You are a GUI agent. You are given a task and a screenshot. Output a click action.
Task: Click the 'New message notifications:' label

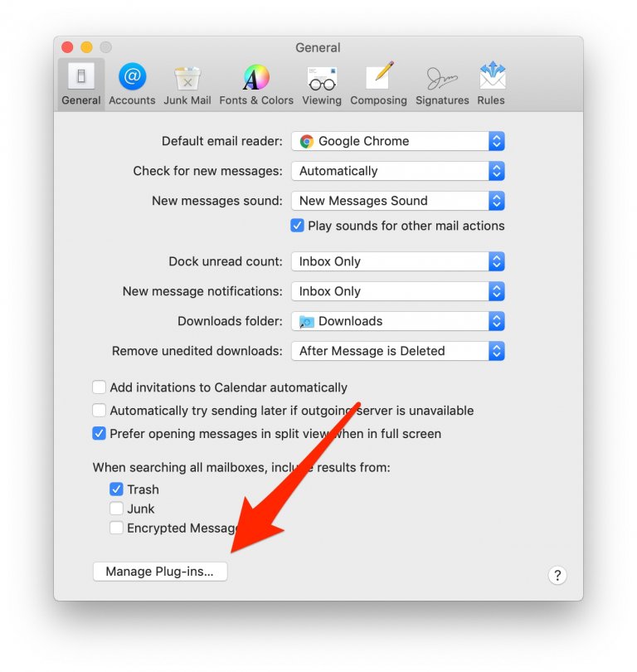click(202, 291)
